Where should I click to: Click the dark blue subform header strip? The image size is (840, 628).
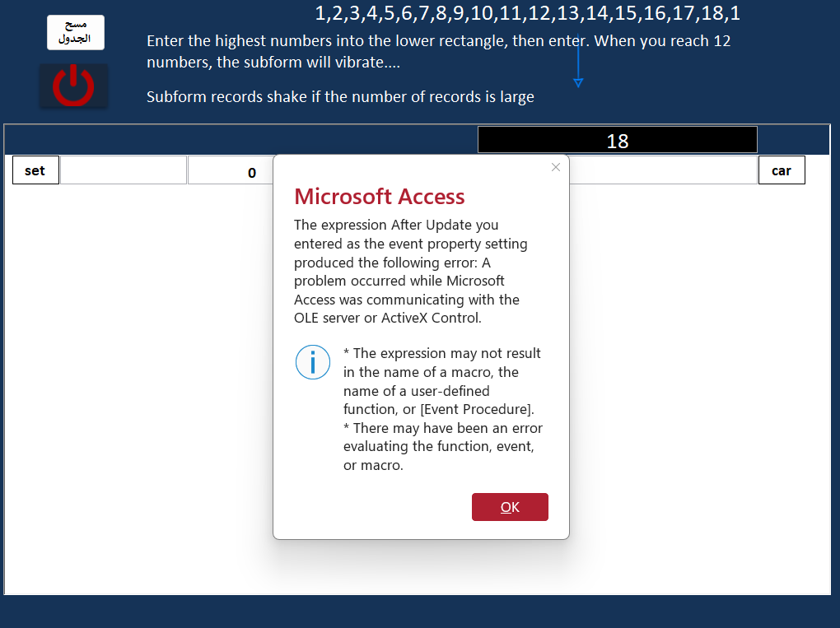coord(241,140)
